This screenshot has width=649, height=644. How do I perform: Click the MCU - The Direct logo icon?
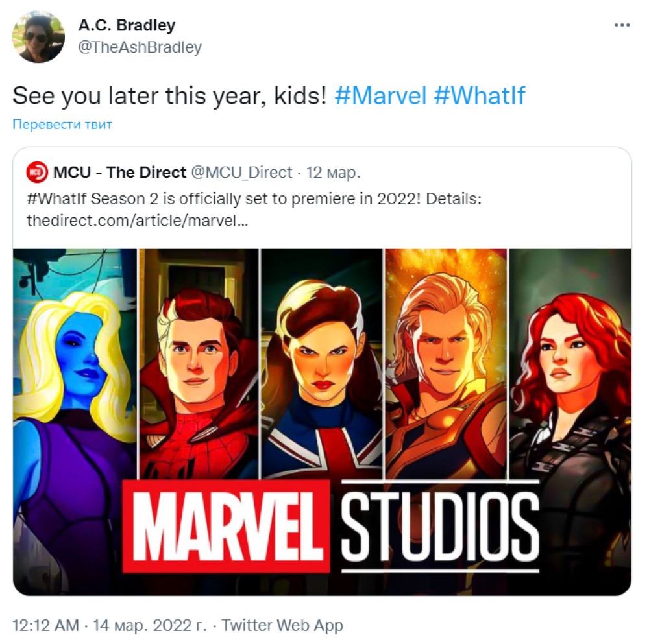click(37, 172)
